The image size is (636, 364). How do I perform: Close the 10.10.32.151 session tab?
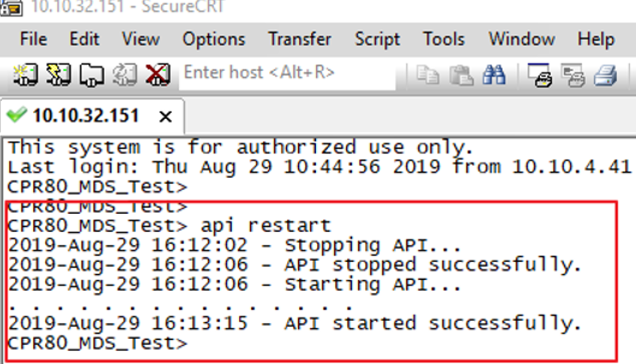(x=165, y=116)
